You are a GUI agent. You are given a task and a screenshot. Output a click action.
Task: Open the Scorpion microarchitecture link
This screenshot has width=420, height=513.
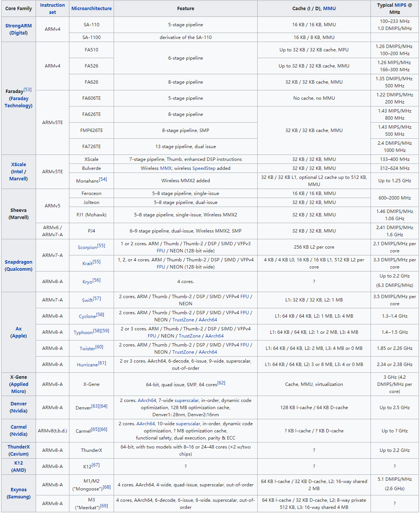click(87, 247)
